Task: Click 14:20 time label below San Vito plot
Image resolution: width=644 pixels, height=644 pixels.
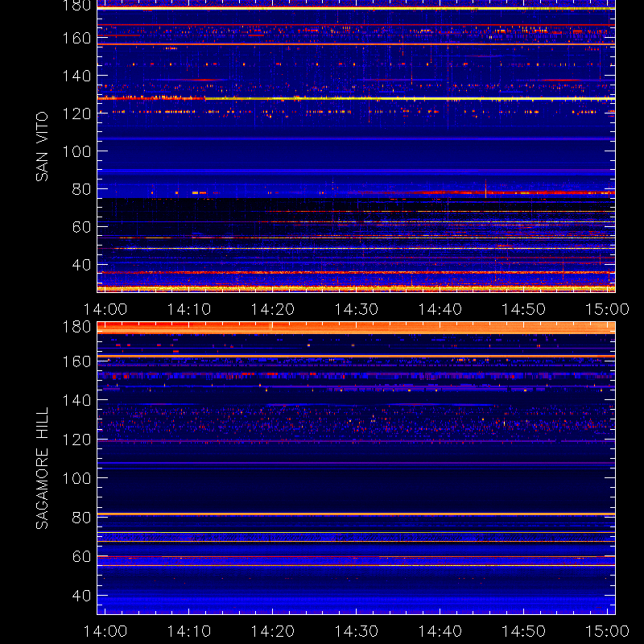Action: [273, 309]
